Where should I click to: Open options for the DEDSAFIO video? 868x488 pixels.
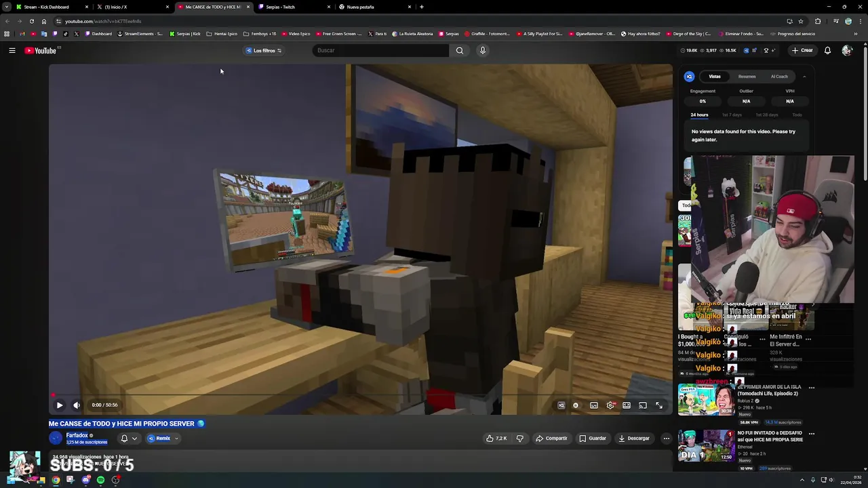tap(812, 433)
